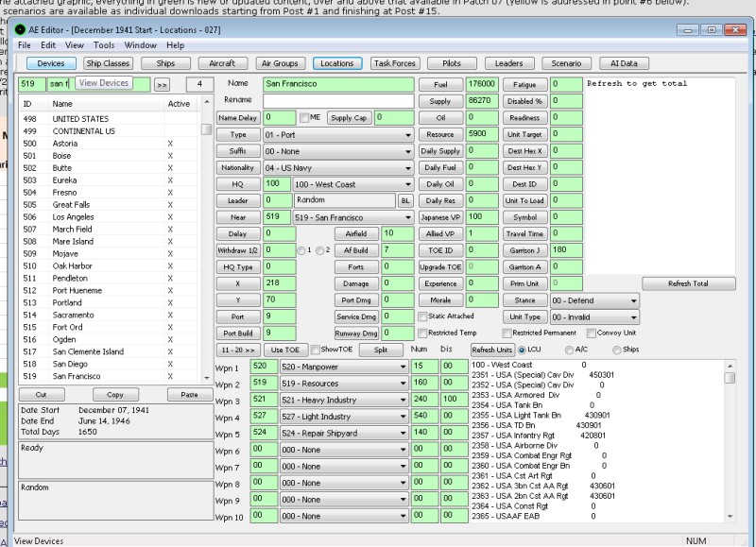The width and height of the screenshot is (756, 547).
Task: Click the Refresh Units button
Action: click(491, 350)
